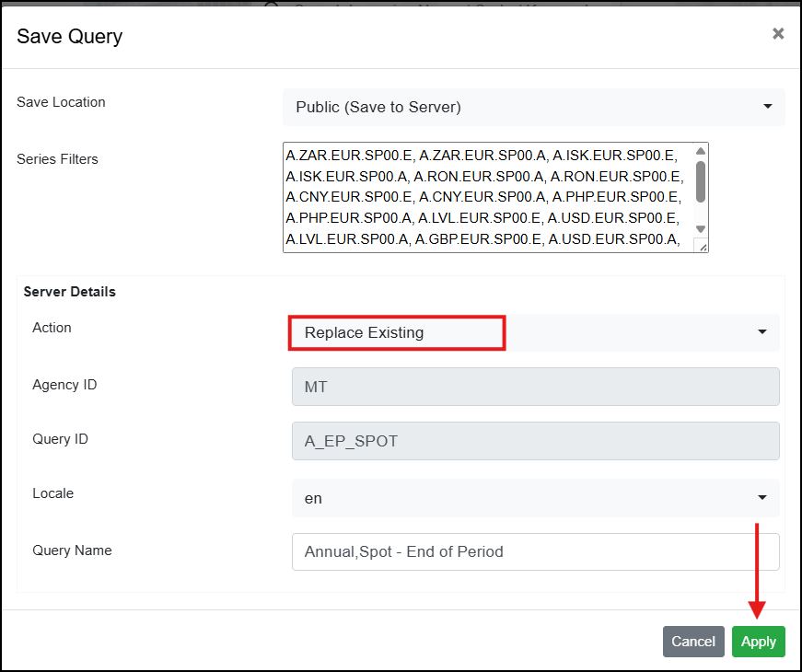Click the Locale dropdown caret arrow

[762, 498]
